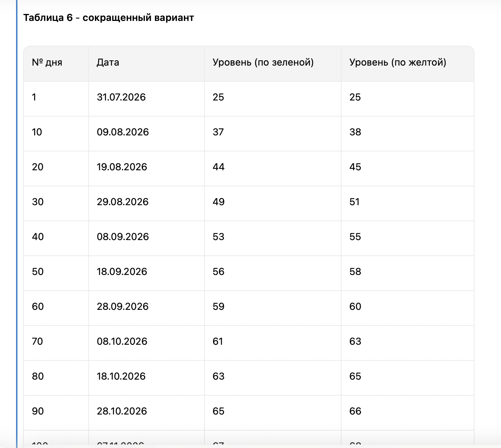Click the date cell 18.09.2026
501x448 pixels.
pyautogui.click(x=122, y=271)
